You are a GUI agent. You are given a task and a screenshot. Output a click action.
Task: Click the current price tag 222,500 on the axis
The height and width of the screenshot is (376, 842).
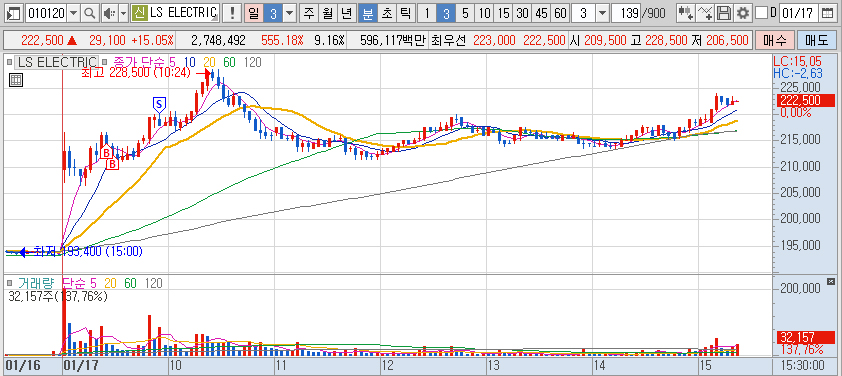(x=806, y=100)
